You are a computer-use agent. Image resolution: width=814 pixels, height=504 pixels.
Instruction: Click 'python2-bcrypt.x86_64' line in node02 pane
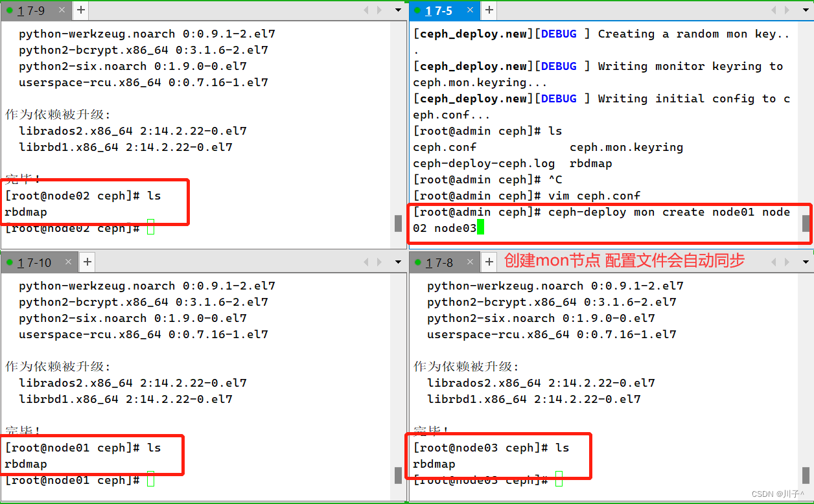(x=143, y=50)
